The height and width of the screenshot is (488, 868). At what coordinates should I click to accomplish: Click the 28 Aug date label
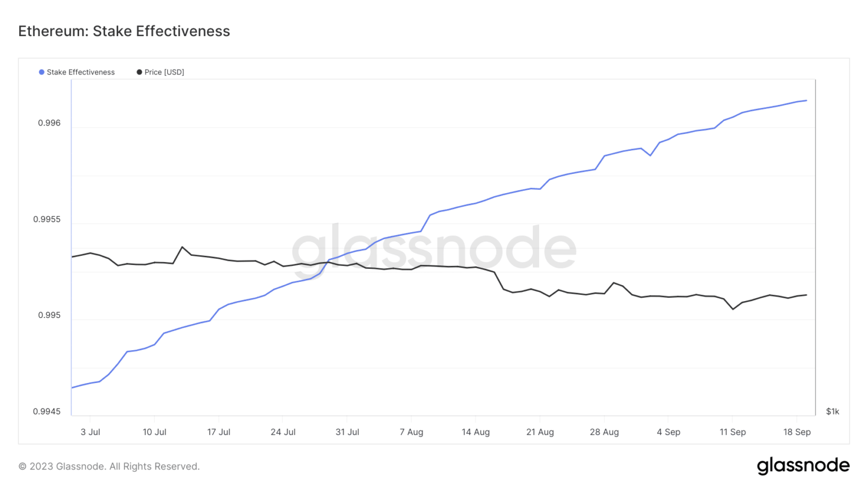(x=604, y=432)
